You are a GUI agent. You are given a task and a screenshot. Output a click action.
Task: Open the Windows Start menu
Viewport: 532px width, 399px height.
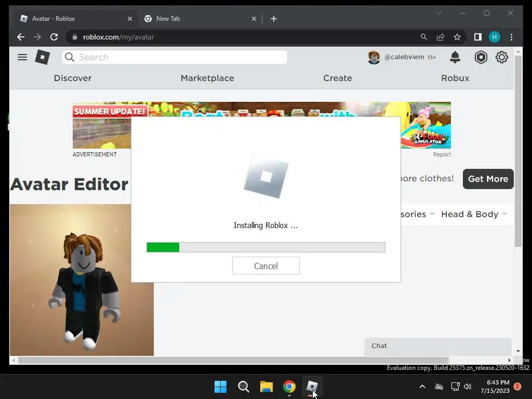coord(220,387)
